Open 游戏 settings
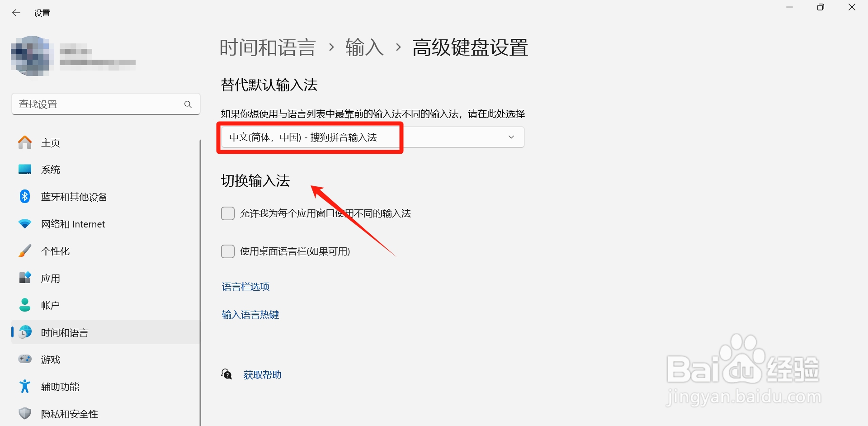This screenshot has height=426, width=868. (x=50, y=359)
